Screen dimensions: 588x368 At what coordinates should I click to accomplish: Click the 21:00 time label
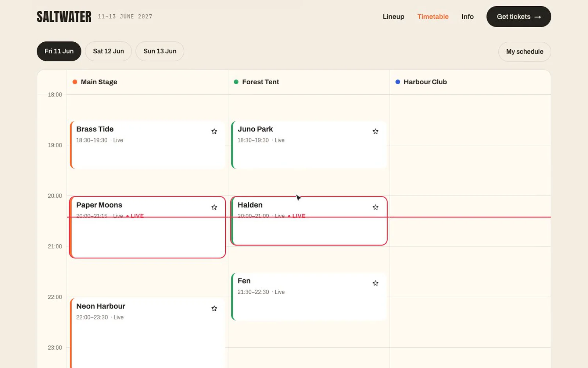(x=55, y=246)
